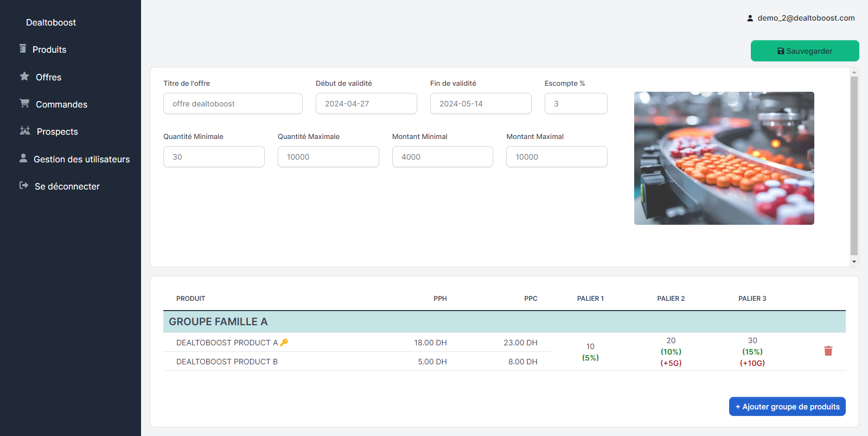Click the PALIER 3 column header
This screenshot has height=436, width=868.
point(752,299)
